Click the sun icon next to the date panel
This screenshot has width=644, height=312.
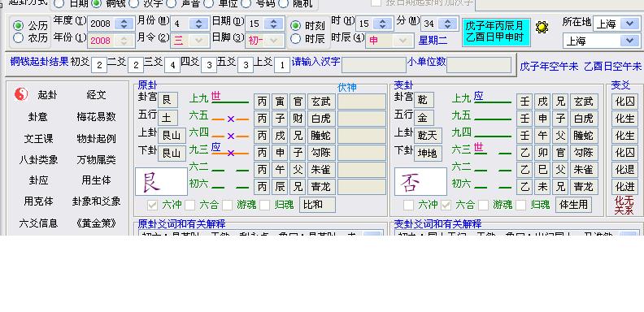click(x=542, y=27)
